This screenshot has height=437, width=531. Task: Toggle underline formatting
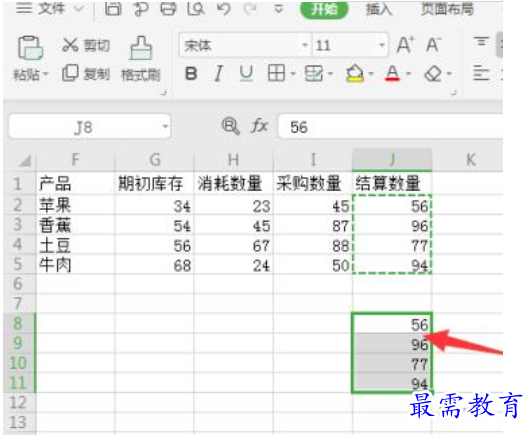coord(246,73)
